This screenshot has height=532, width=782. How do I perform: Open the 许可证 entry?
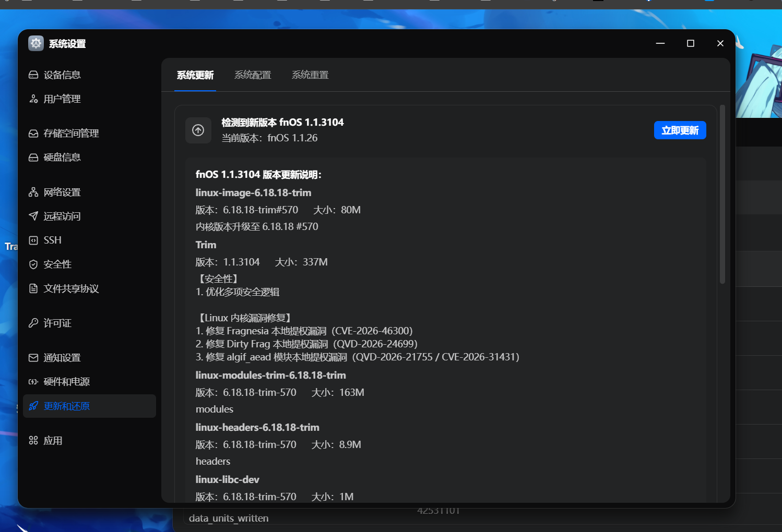click(x=90, y=323)
